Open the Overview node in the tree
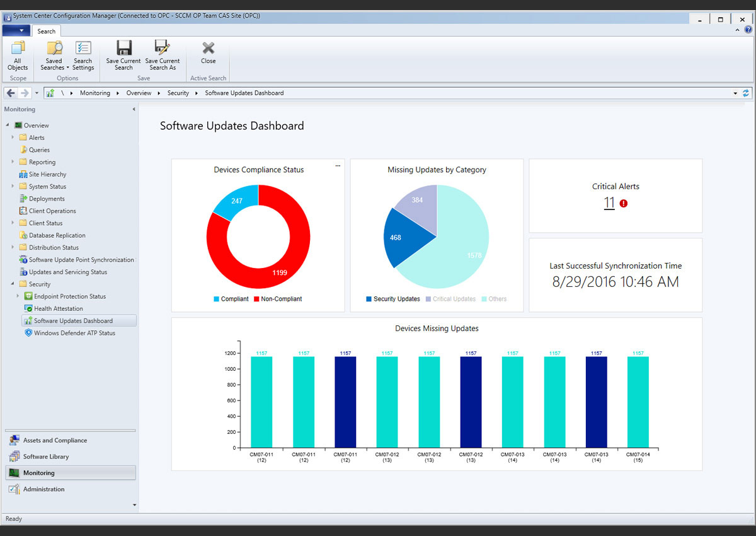Screen dimensions: 756x536 tap(36, 125)
